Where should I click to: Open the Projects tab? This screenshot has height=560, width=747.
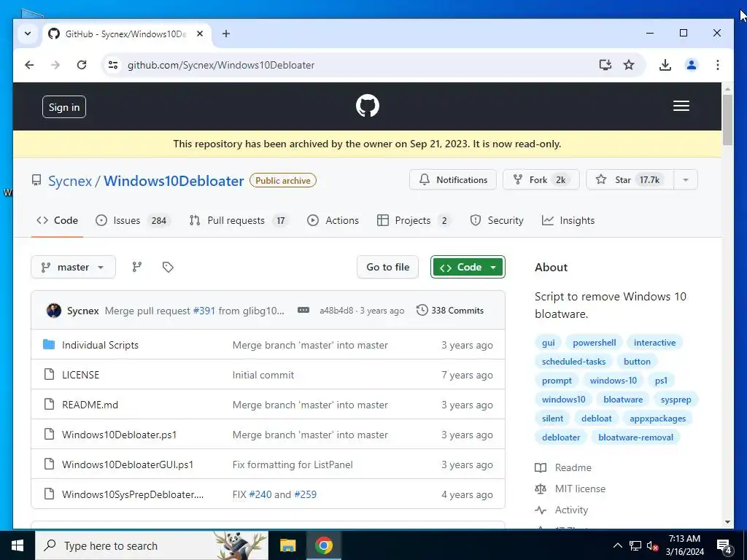414,220
